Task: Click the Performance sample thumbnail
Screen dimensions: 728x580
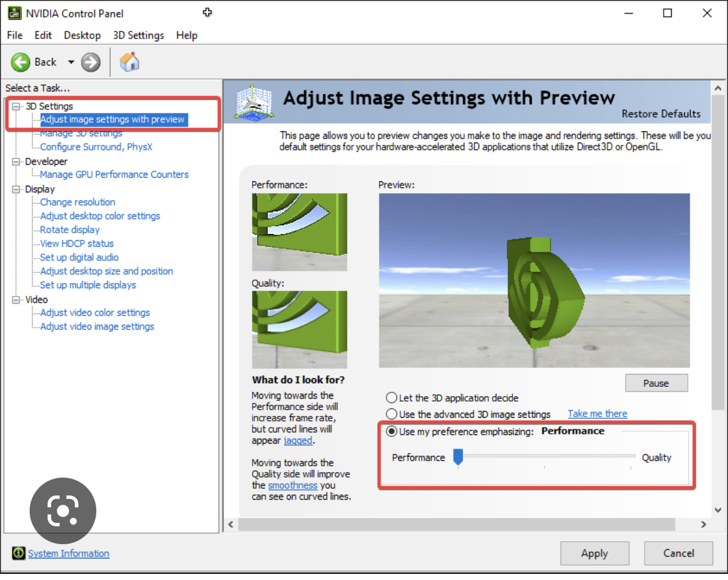Action: [x=299, y=232]
